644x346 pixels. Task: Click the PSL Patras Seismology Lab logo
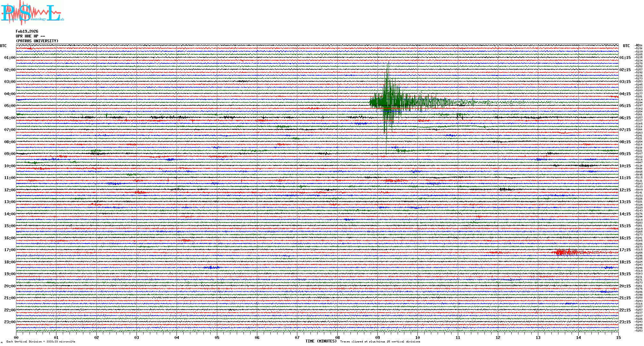pyautogui.click(x=32, y=13)
